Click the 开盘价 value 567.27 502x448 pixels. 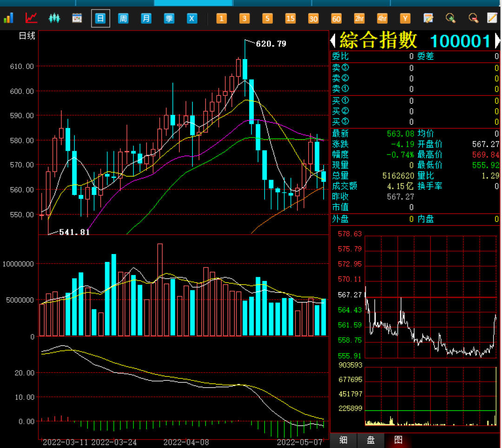(486, 144)
